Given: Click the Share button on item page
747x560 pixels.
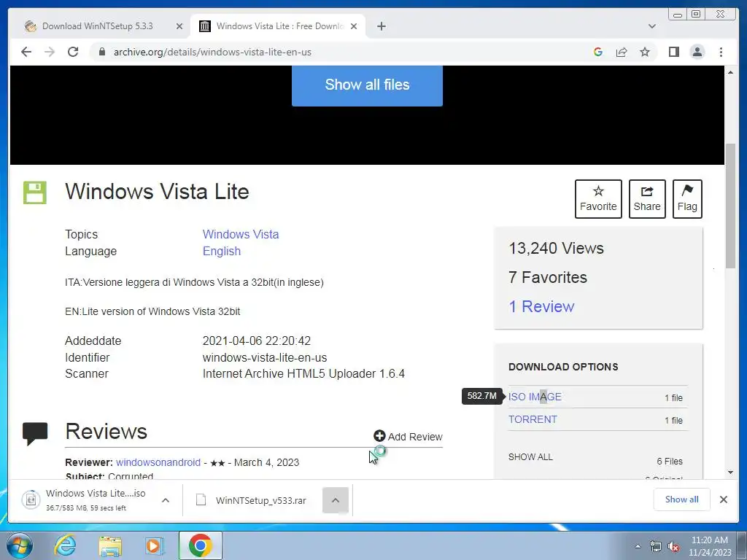Looking at the screenshot, I should click(647, 199).
